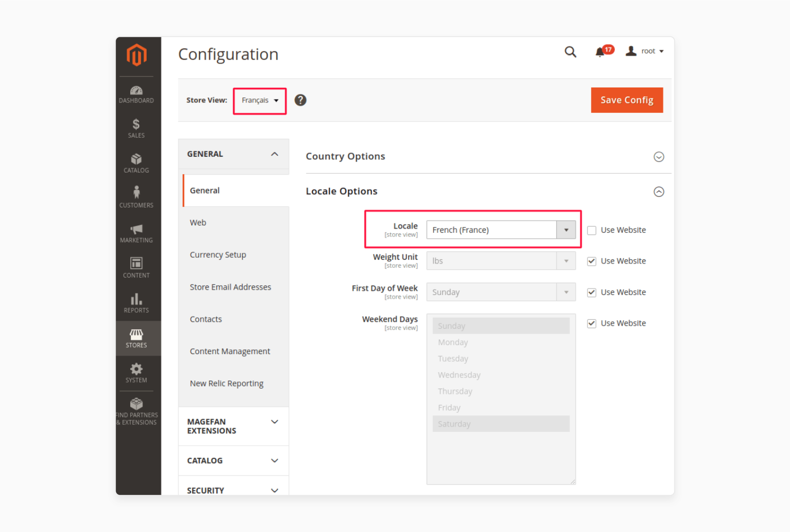Image resolution: width=790 pixels, height=532 pixels.
Task: Click the Save Config button
Action: [x=627, y=100]
